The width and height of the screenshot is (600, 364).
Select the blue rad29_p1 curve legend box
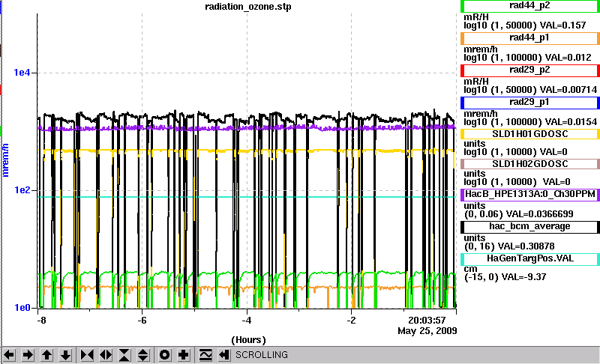coord(530,102)
